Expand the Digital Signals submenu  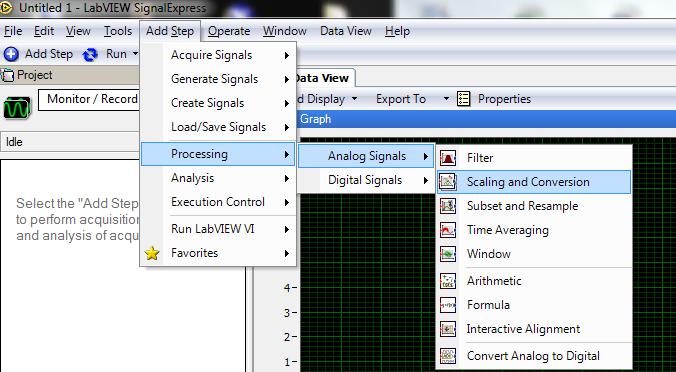tap(366, 180)
